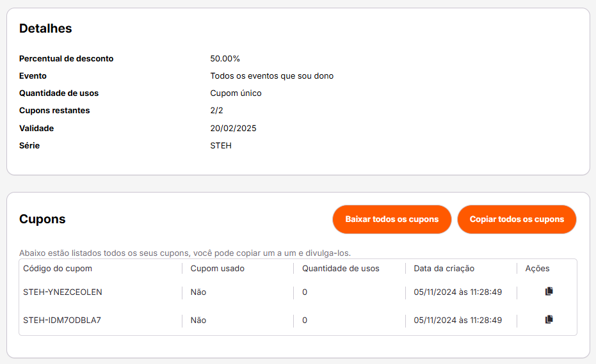Viewport: 596px width, 364px height.
Task: Click the Quantidade de usos table column header
Action: [341, 269]
